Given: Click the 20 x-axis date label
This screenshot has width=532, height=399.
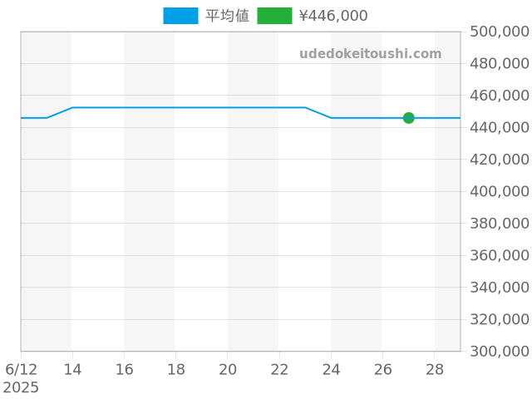Looking at the screenshot, I should pos(228,368).
